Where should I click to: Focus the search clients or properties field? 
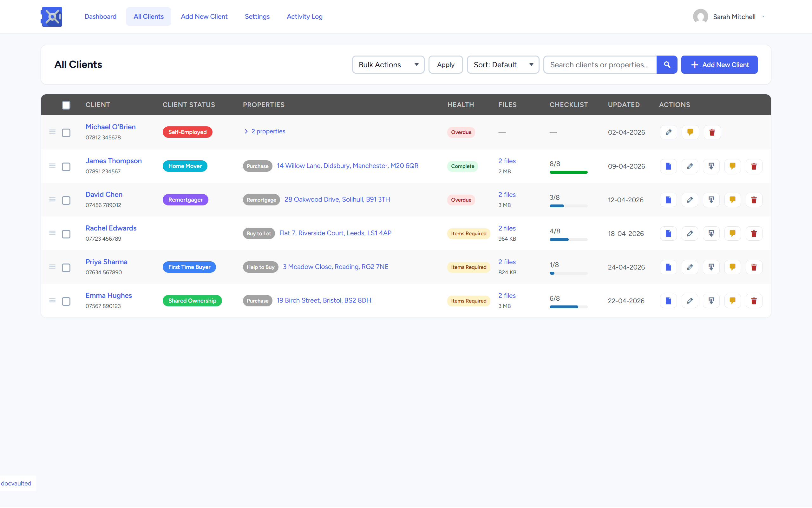600,64
